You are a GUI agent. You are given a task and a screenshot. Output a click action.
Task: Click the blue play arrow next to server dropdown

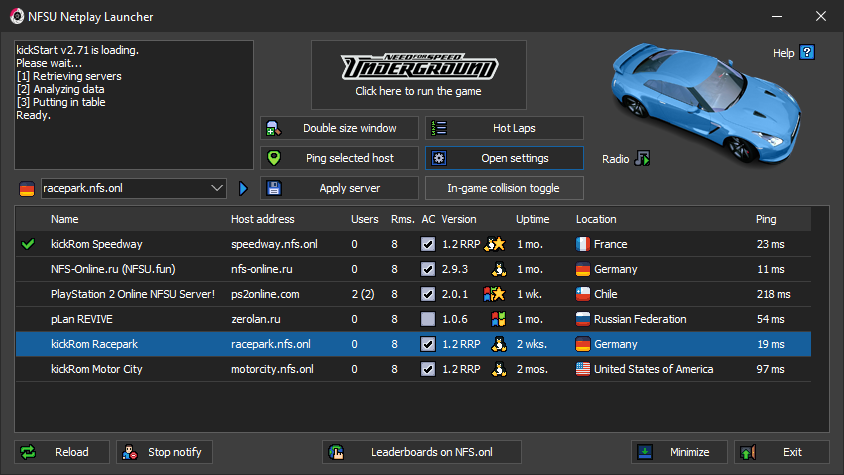pos(243,188)
